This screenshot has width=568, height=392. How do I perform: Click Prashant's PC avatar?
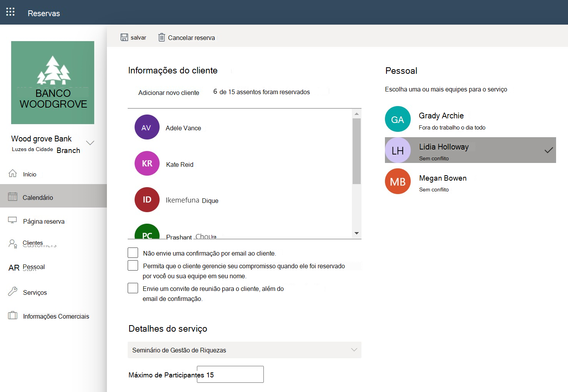(147, 231)
